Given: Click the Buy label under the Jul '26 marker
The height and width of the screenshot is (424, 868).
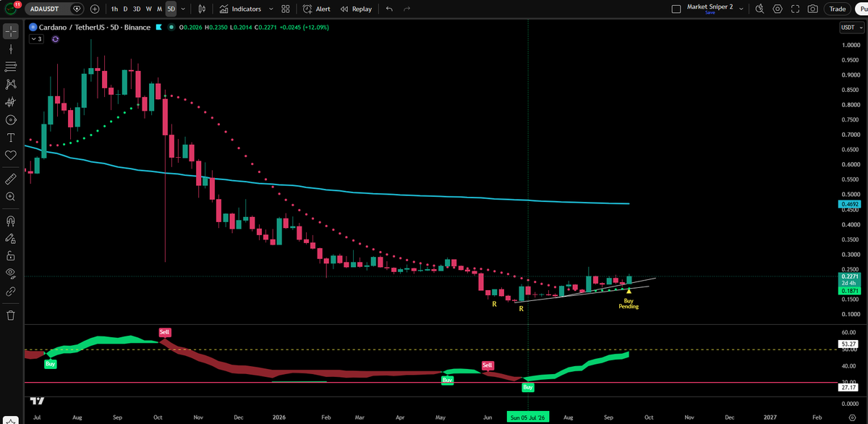Looking at the screenshot, I should pos(528,388).
